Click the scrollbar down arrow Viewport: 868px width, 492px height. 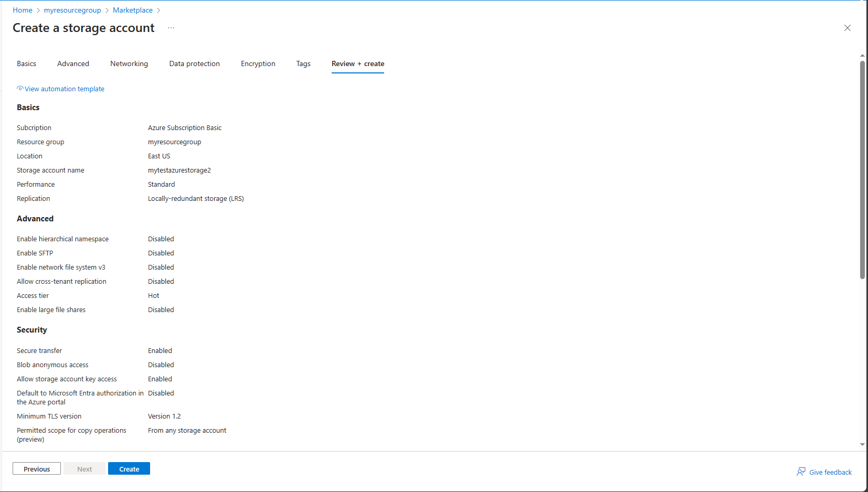coord(862,444)
